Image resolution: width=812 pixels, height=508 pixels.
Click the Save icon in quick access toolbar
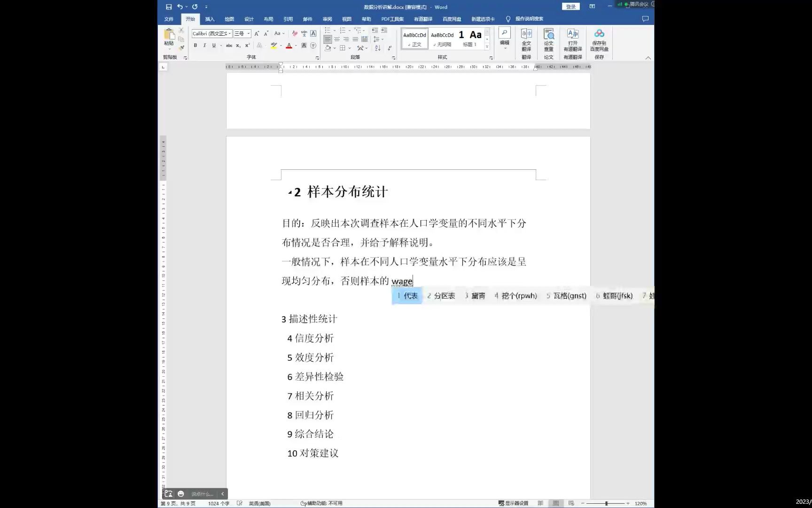(169, 7)
